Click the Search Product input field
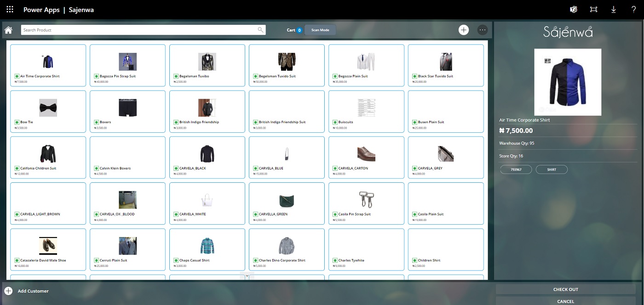The height and width of the screenshot is (305, 644). point(138,30)
